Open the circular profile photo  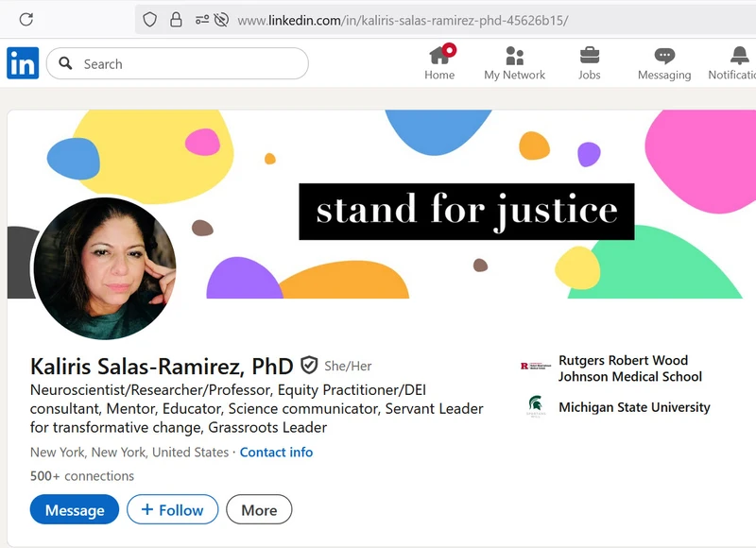click(x=105, y=268)
